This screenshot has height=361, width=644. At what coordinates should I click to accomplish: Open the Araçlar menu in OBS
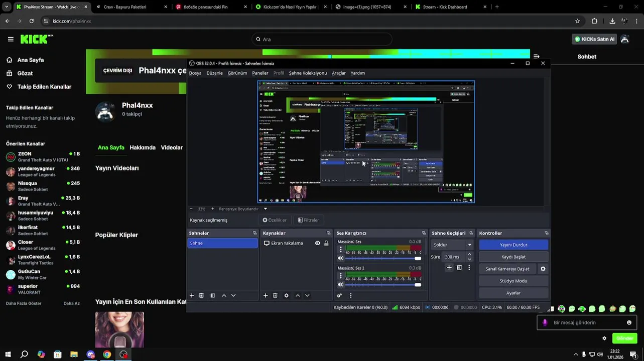[339, 73]
